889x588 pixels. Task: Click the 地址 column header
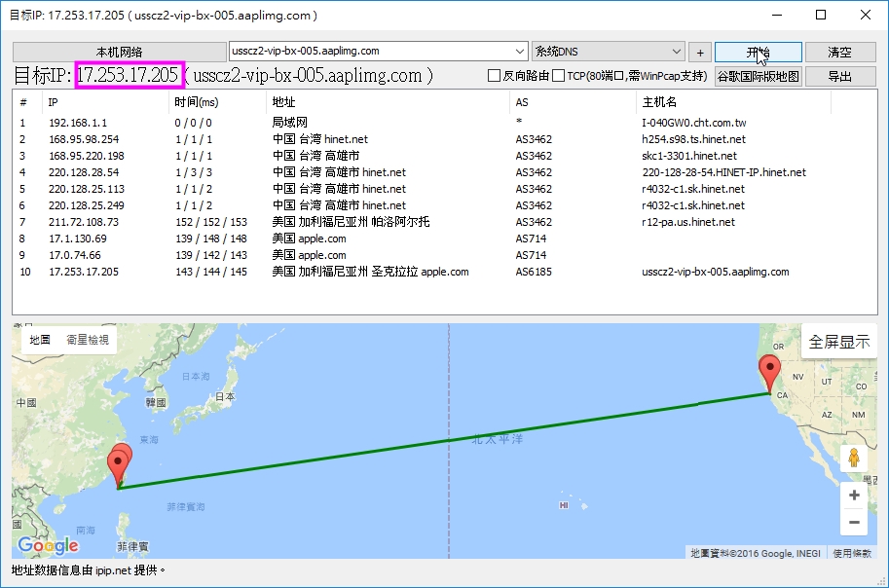tap(388, 102)
